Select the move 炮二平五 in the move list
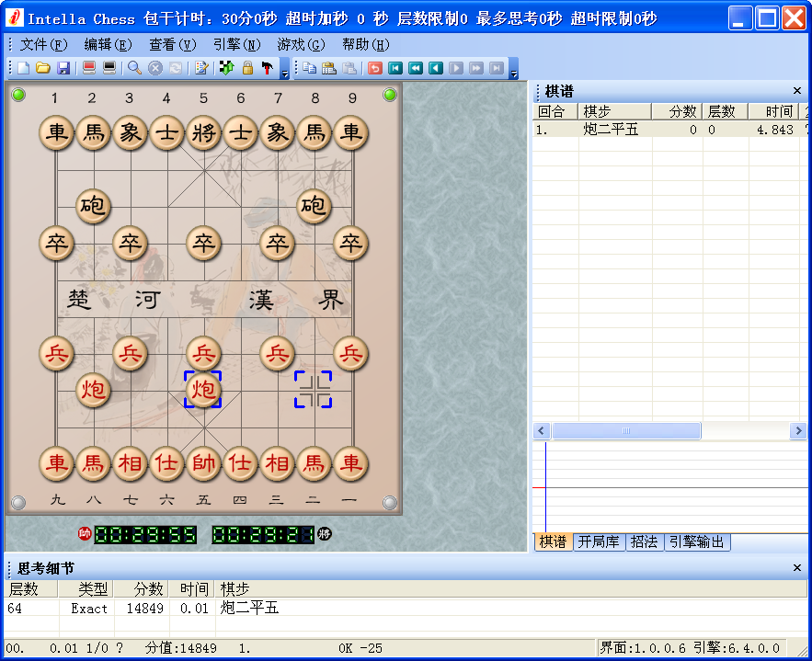This screenshot has width=812, height=661. [x=612, y=131]
